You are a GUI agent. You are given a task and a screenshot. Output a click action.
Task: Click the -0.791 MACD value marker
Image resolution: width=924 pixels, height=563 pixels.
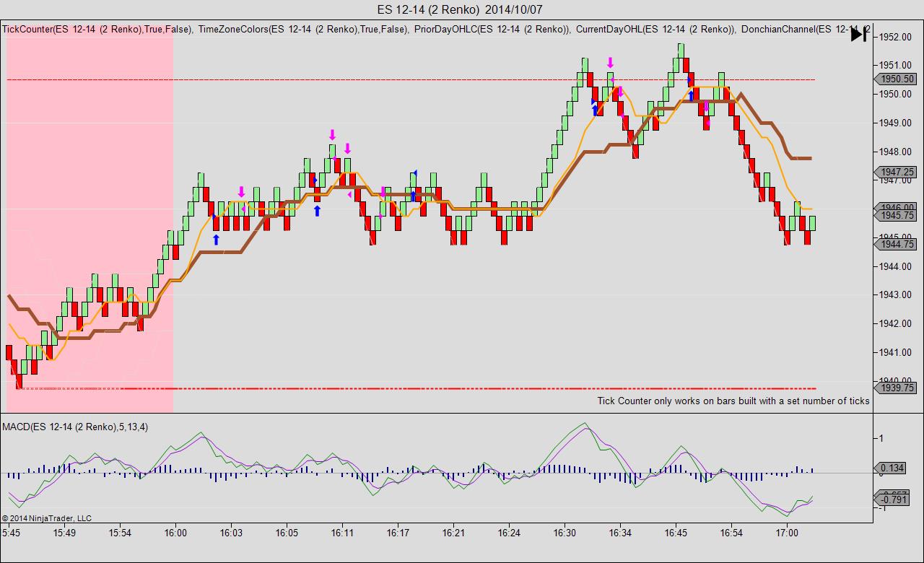(893, 499)
